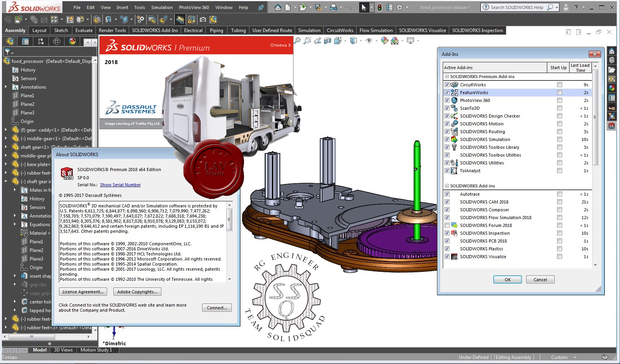Pin the menu bar with the pushpin icon
Viewport: 620px width, 364px height.
[x=261, y=7]
